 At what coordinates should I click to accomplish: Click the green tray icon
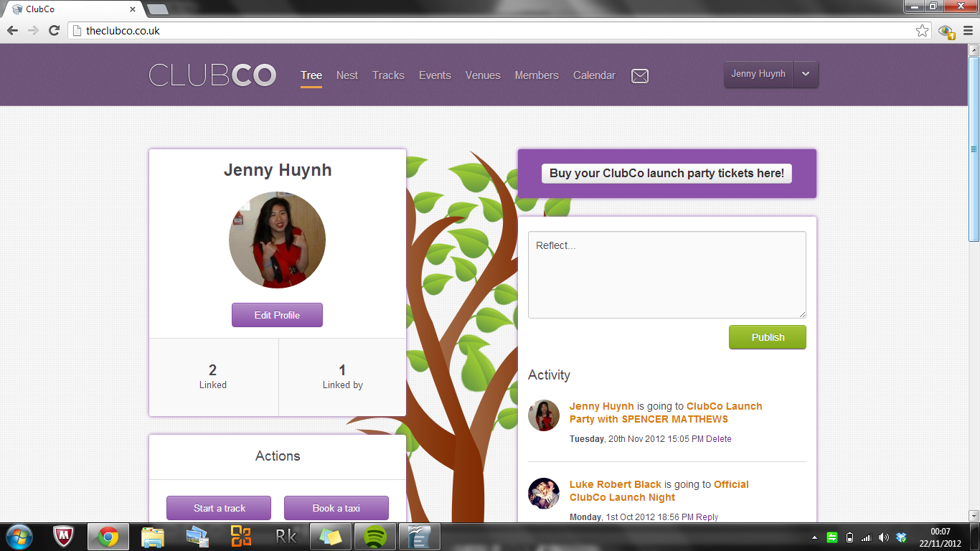coord(832,537)
